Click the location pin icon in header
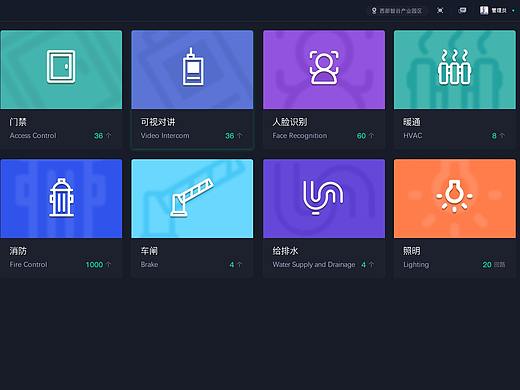This screenshot has width=520, height=390. tap(374, 11)
